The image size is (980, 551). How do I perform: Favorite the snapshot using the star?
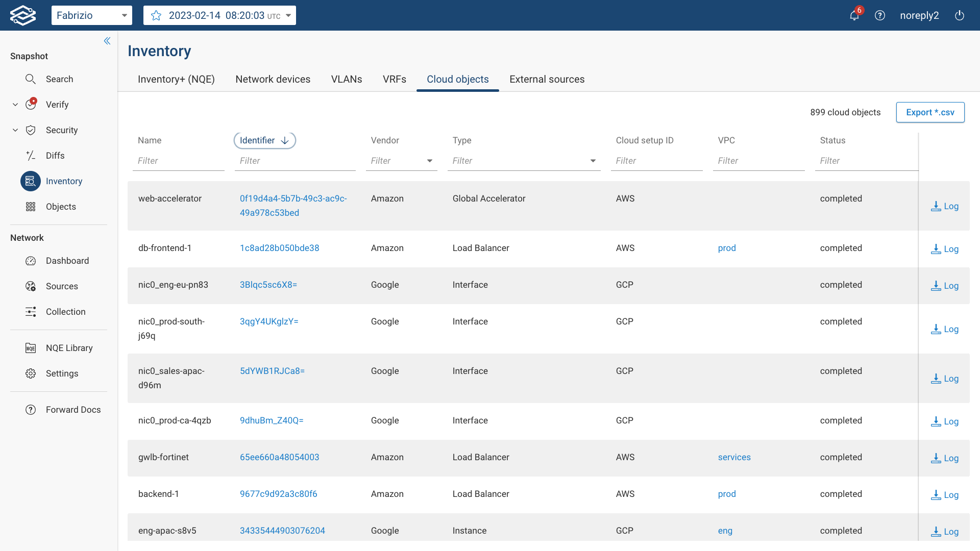(x=156, y=15)
